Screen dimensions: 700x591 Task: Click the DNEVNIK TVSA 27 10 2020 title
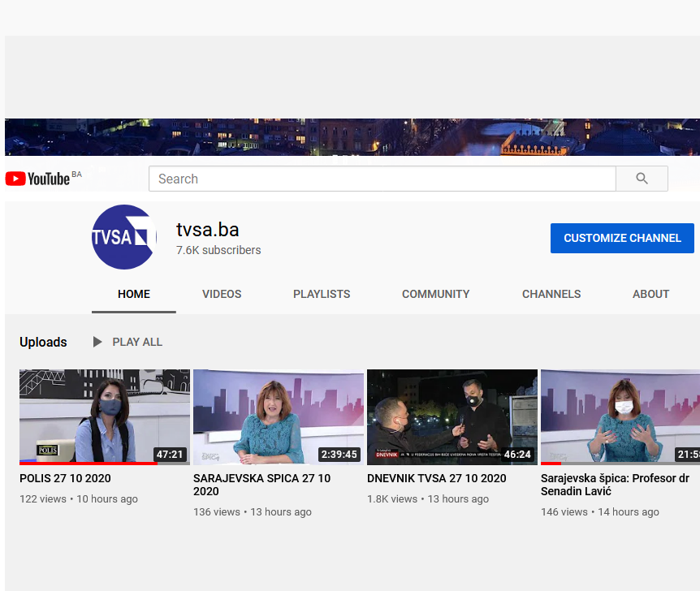[x=436, y=478]
